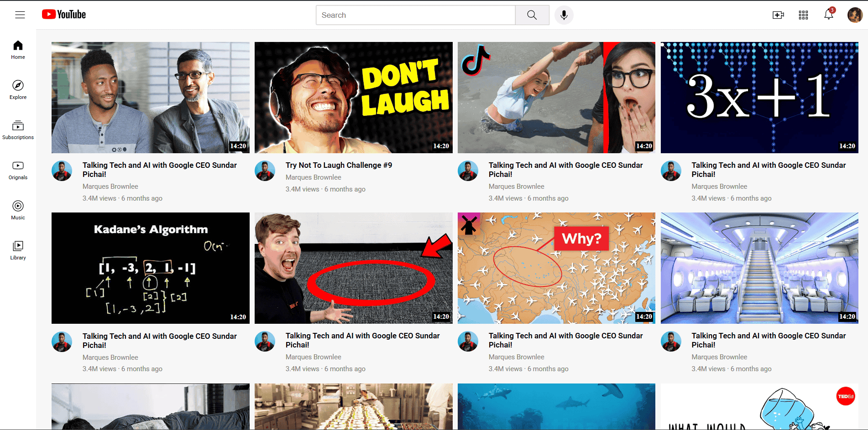Open the Music section in the sidebar
The width and height of the screenshot is (868, 430).
(18, 210)
